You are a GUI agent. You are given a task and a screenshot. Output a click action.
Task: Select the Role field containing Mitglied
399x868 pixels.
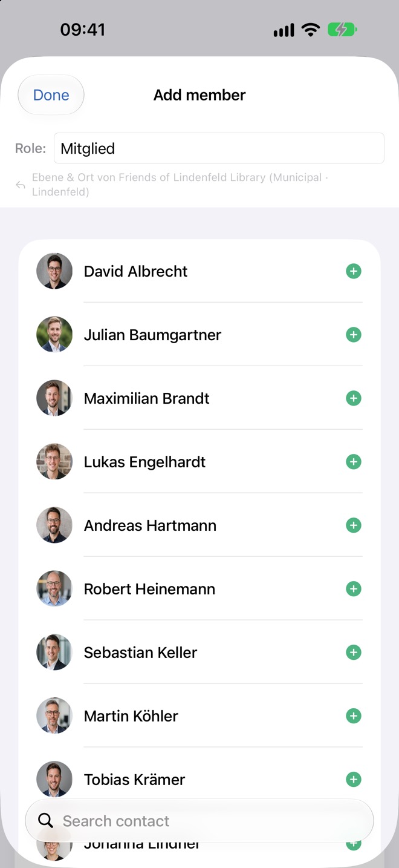(219, 148)
